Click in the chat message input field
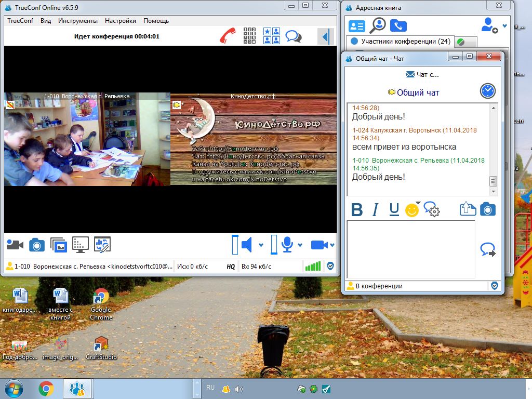This screenshot has width=532, height=399. click(411, 249)
